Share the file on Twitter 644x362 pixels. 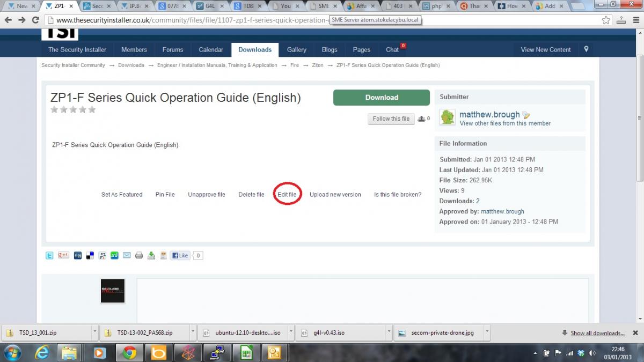pos(49,256)
